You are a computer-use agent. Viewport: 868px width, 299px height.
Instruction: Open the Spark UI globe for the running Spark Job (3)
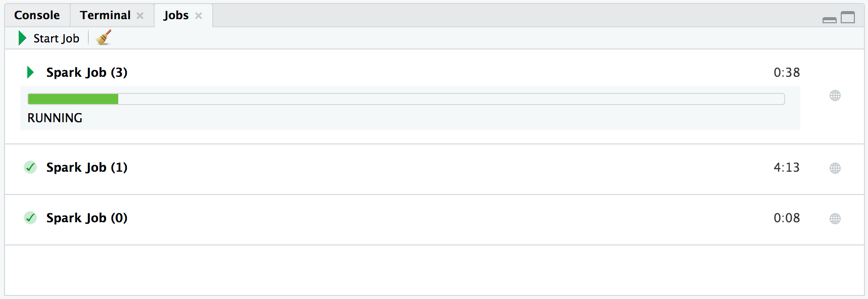point(835,95)
